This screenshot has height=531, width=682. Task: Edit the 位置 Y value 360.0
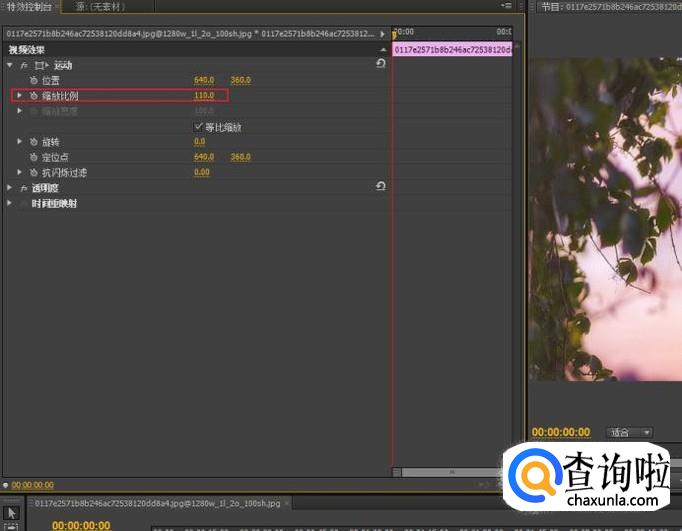pyautogui.click(x=241, y=80)
